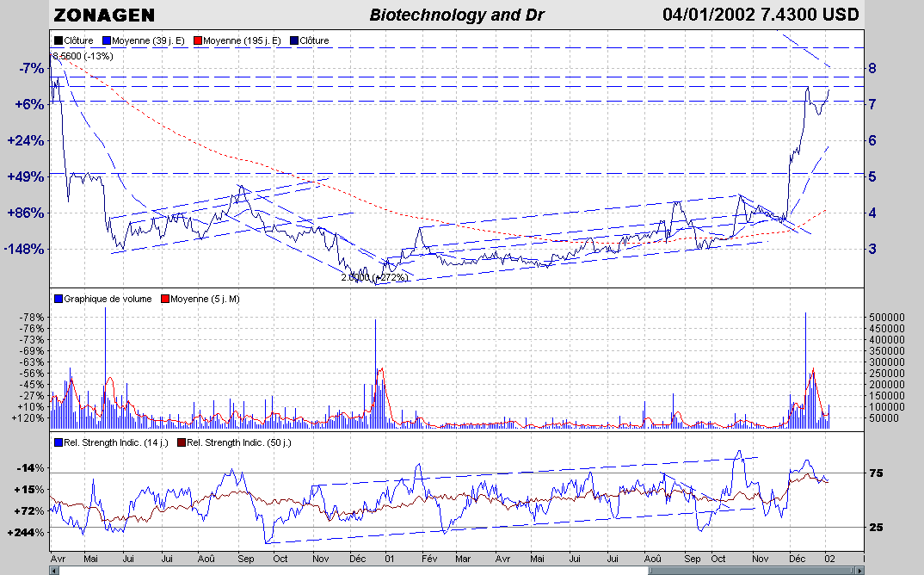Image resolution: width=924 pixels, height=575 pixels.
Task: Click the blue Graphique de volume swatch
Action: coord(59,299)
